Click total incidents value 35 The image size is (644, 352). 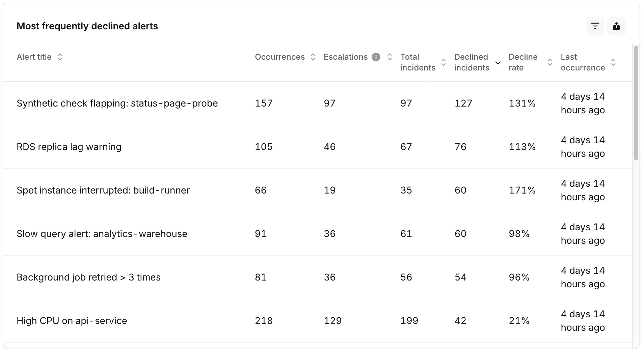[x=406, y=190]
